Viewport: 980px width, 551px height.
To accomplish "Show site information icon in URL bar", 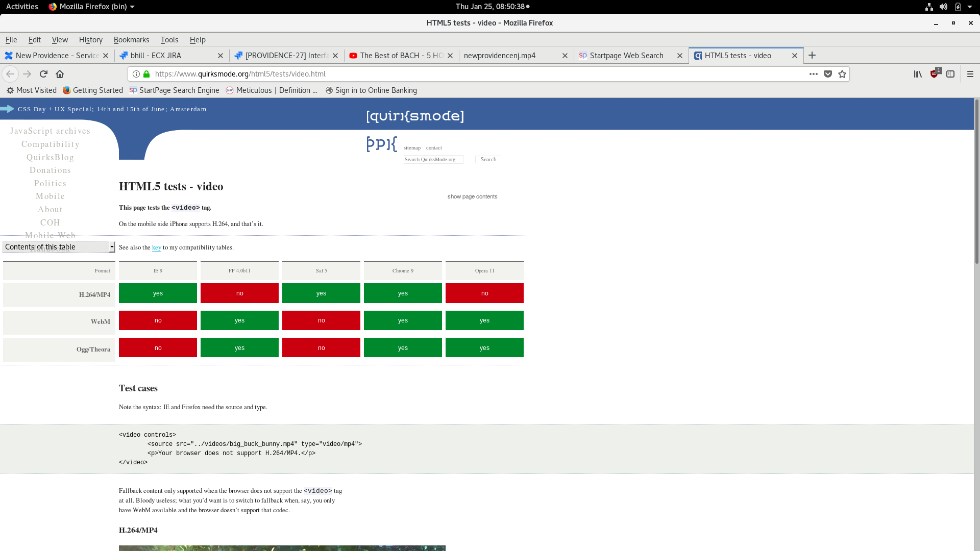I will [x=136, y=74].
